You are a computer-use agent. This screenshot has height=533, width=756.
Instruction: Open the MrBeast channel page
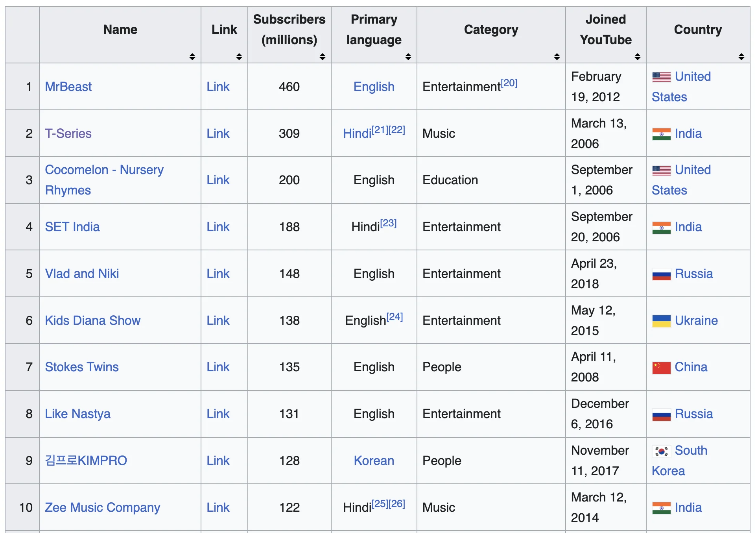pyautogui.click(x=68, y=87)
